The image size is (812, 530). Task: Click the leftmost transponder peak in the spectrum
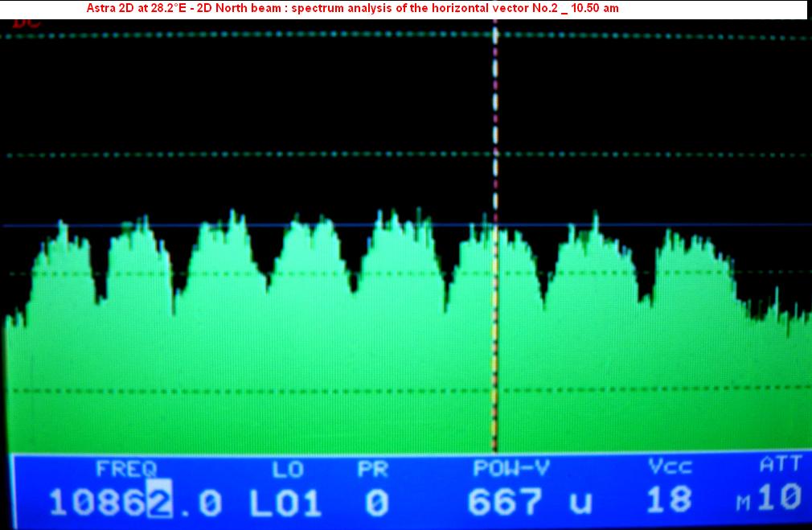click(x=61, y=249)
